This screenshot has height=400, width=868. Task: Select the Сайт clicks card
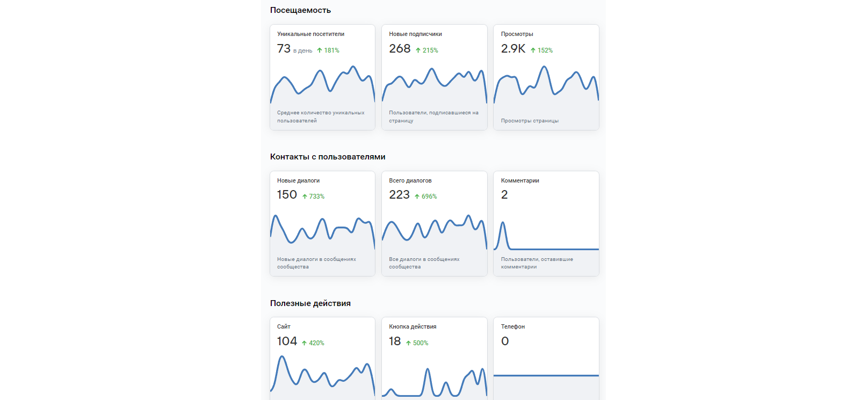(x=322, y=359)
